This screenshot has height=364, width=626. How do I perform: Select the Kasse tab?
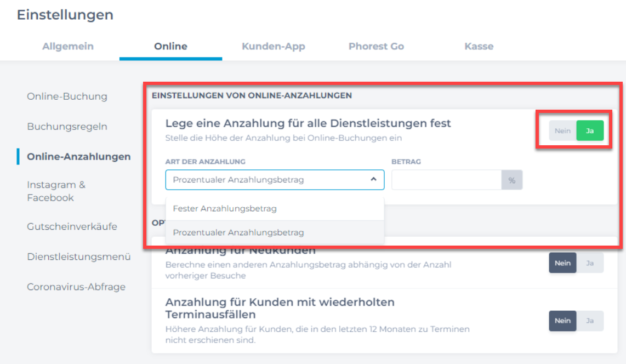click(x=479, y=47)
